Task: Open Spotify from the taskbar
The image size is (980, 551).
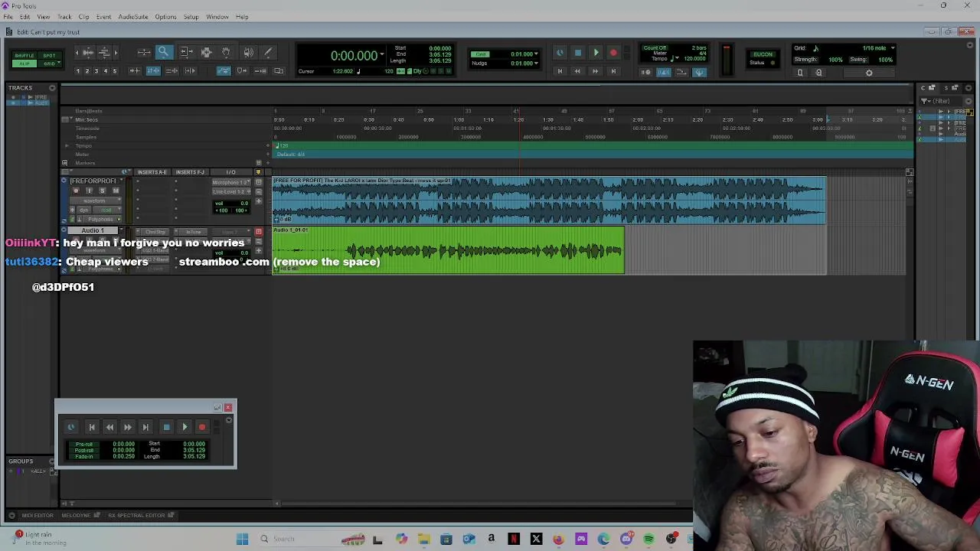Action: coord(648,539)
